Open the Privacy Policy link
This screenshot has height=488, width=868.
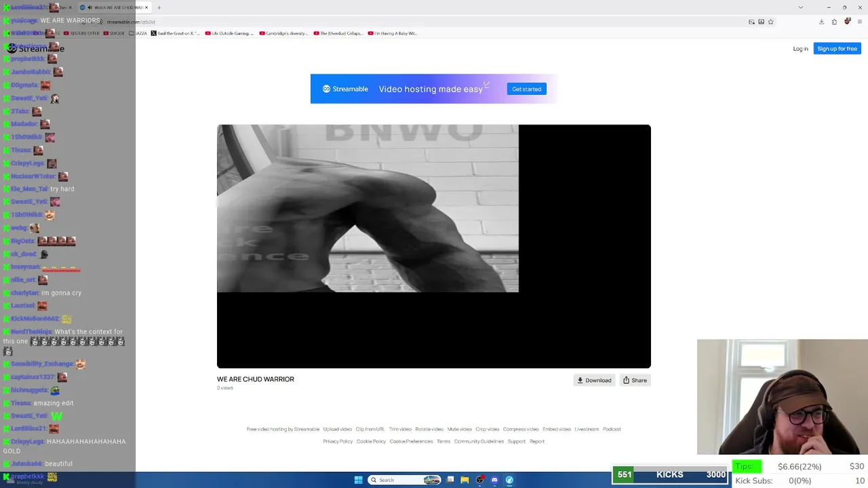338,441
